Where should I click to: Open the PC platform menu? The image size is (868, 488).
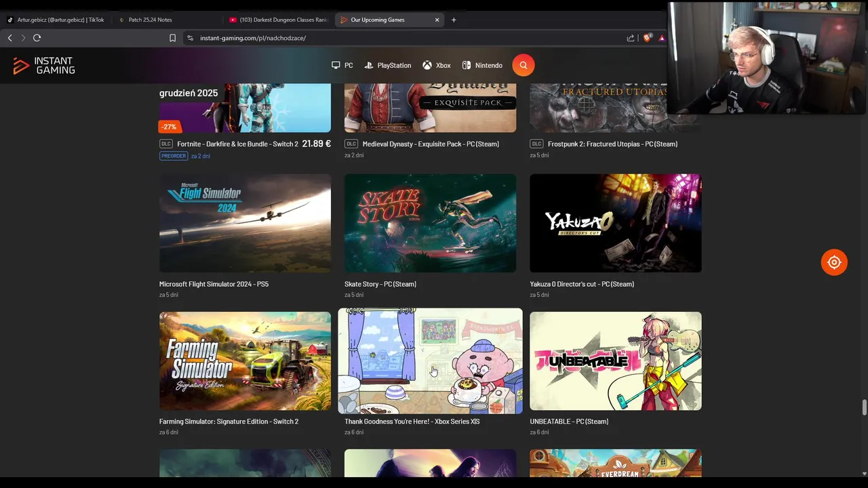[342, 66]
